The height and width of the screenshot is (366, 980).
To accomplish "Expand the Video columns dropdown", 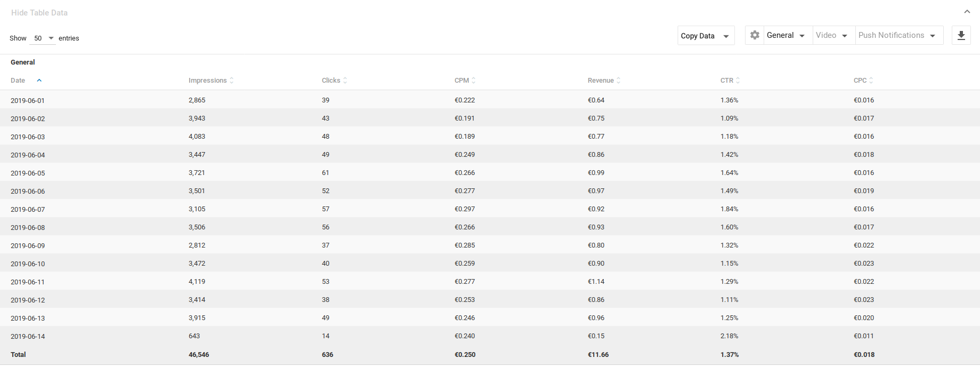I will (x=832, y=35).
